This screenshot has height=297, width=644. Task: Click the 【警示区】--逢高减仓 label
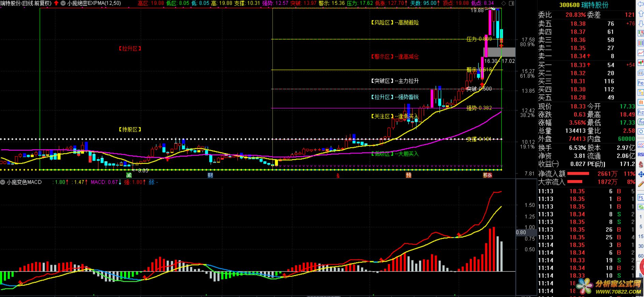[394, 57]
